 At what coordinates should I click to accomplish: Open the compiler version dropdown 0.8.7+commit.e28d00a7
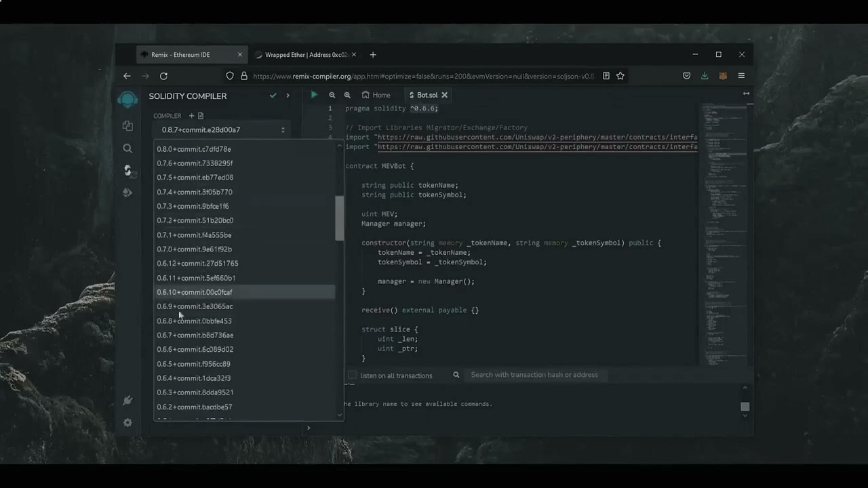pos(222,130)
